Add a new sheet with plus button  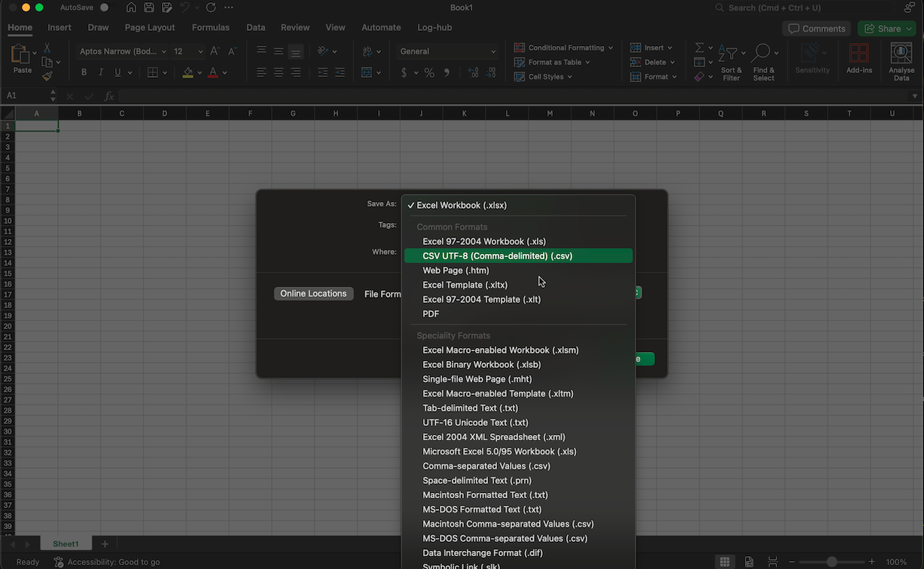coord(105,544)
